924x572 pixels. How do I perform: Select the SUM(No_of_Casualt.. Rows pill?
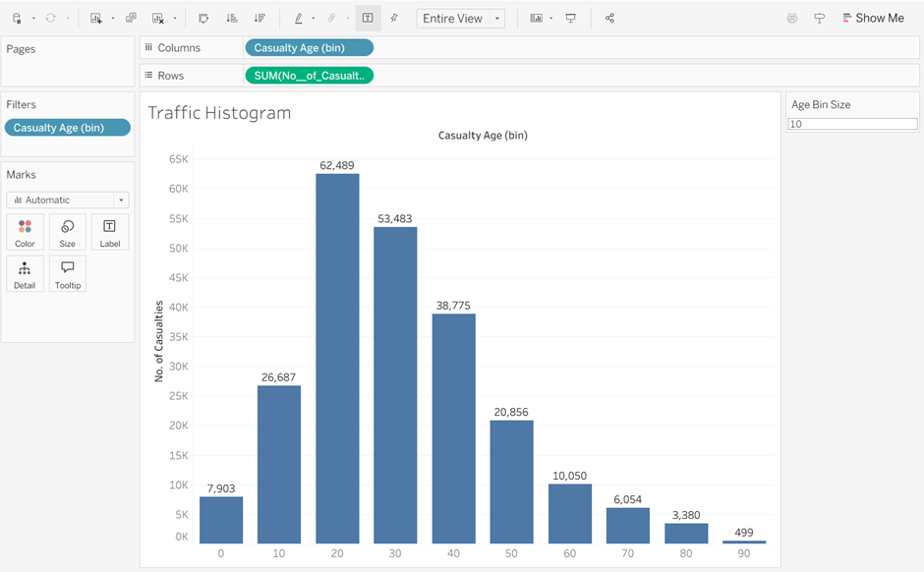click(309, 76)
